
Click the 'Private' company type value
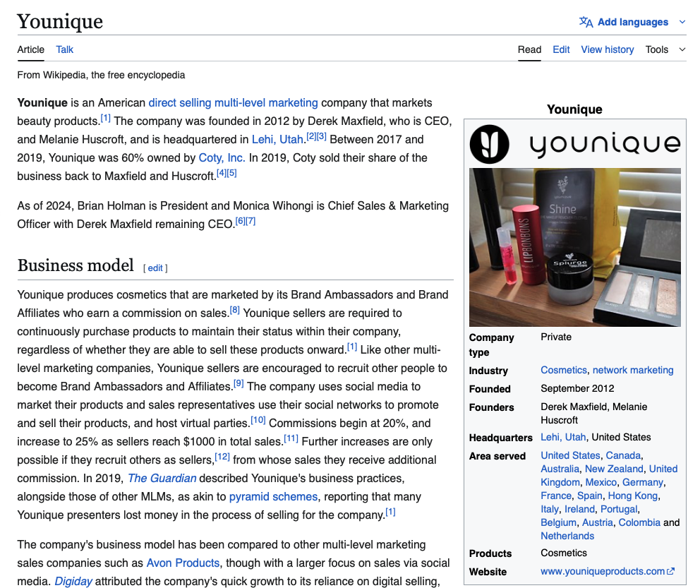point(556,337)
